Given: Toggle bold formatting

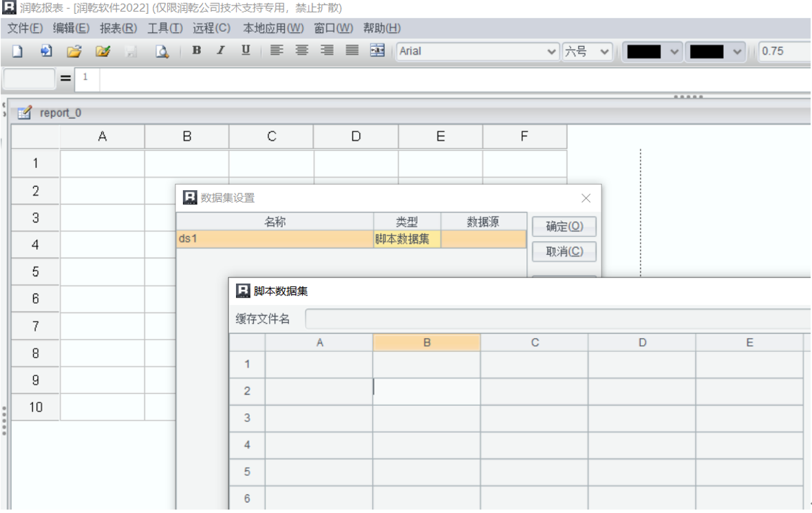Looking at the screenshot, I should click(196, 50).
